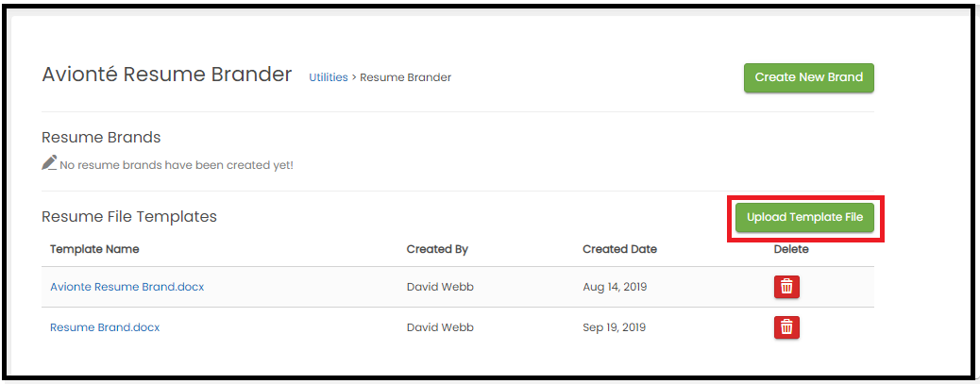Click the Aug 14, 2019 date cell

click(x=615, y=287)
